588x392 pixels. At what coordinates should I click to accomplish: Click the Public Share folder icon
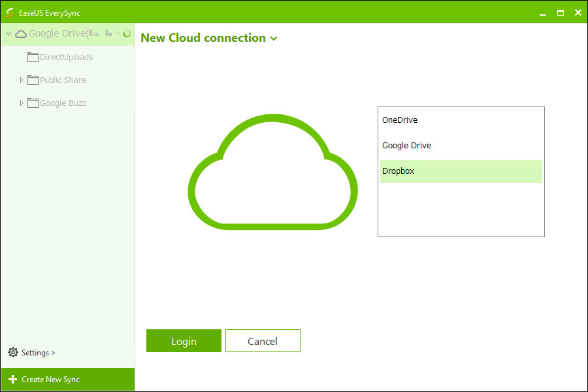click(x=33, y=80)
